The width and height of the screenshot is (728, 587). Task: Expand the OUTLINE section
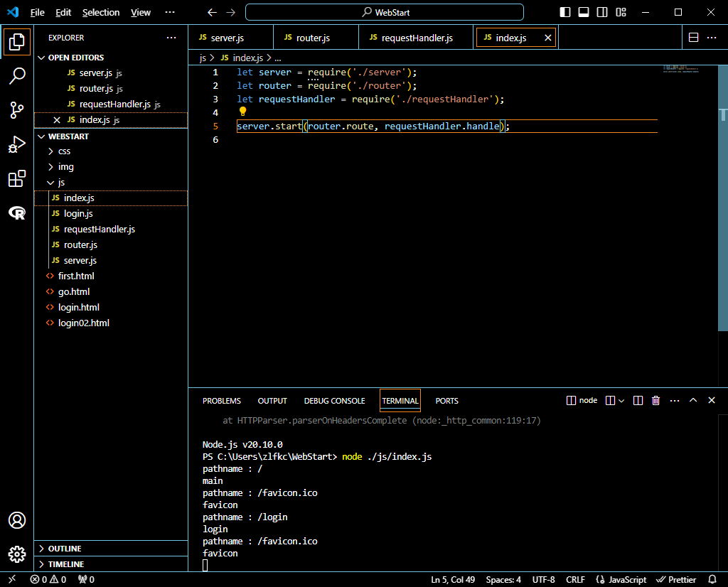[64, 549]
